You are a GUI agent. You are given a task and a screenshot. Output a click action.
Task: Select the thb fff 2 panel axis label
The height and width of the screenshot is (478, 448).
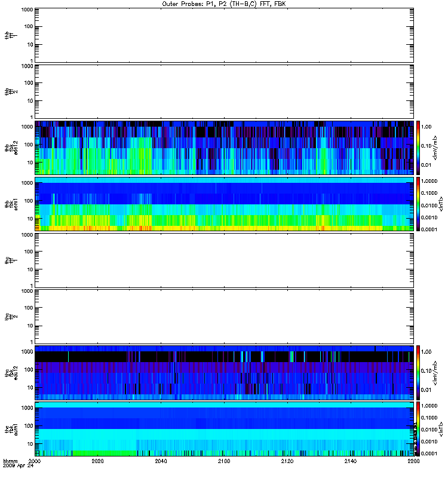click(11, 92)
